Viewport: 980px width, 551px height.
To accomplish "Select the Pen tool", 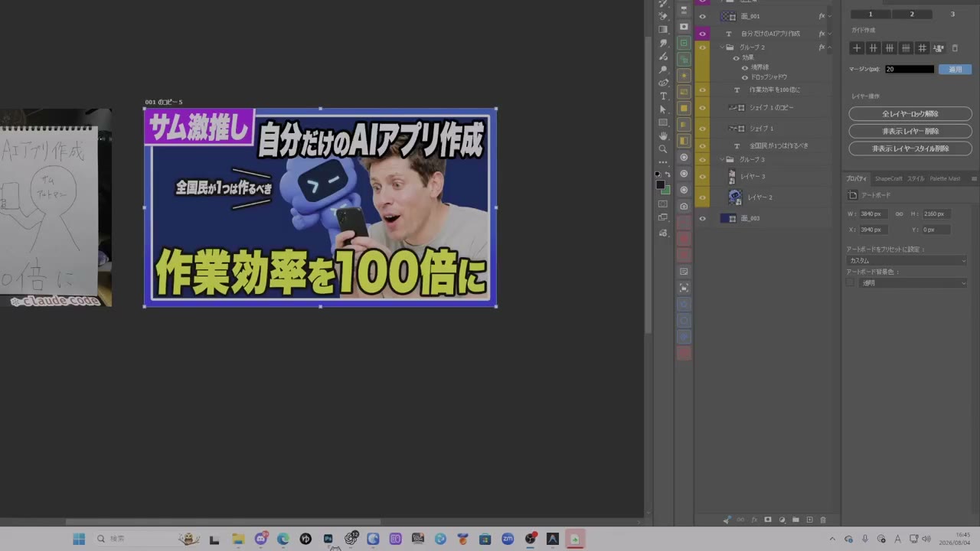I will tap(663, 83).
